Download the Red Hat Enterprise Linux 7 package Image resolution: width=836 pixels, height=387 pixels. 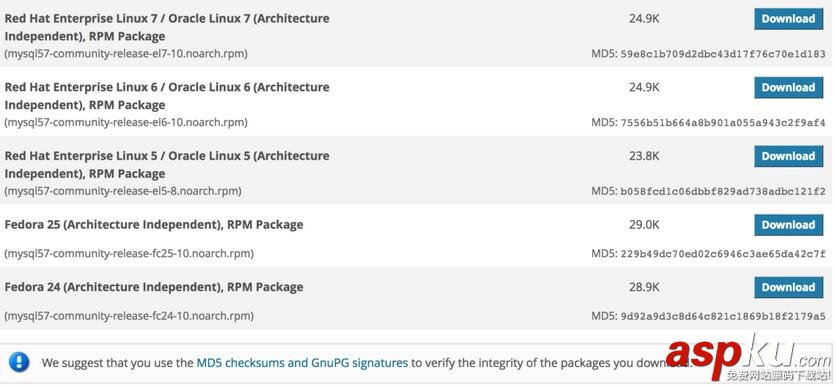click(788, 19)
